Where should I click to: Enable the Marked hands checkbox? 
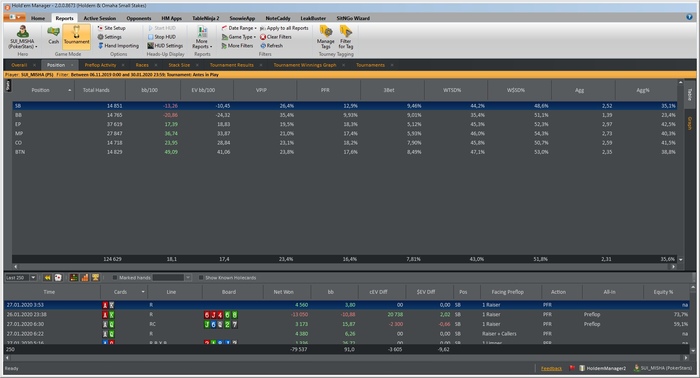[x=115, y=278]
